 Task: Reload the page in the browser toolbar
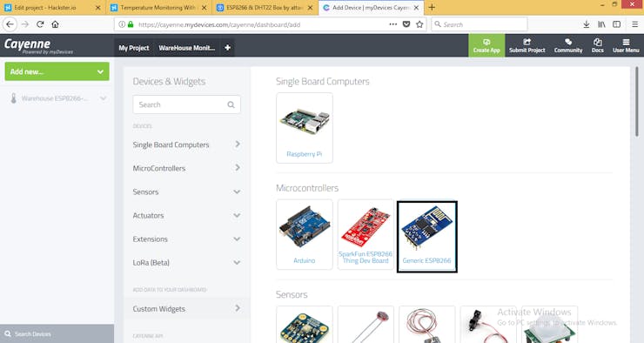(40, 24)
